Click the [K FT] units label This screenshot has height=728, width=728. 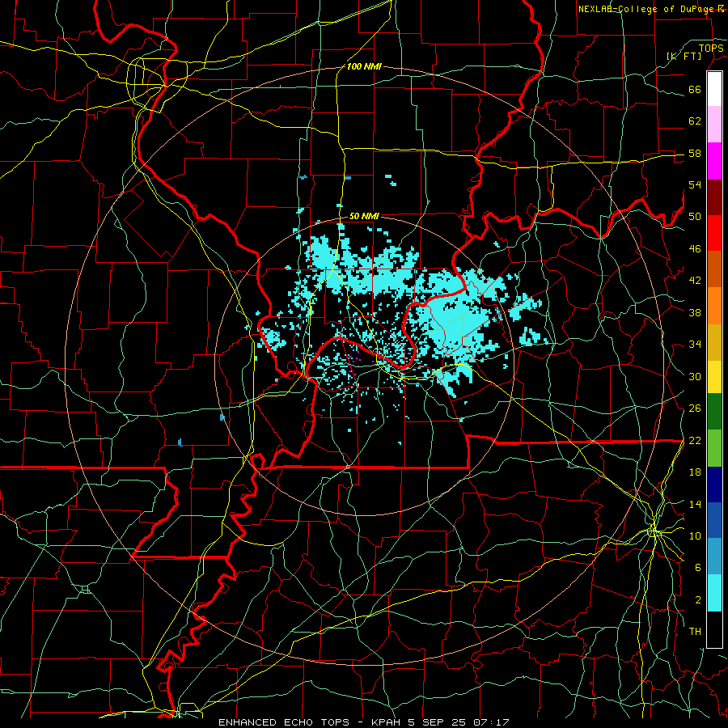684,56
